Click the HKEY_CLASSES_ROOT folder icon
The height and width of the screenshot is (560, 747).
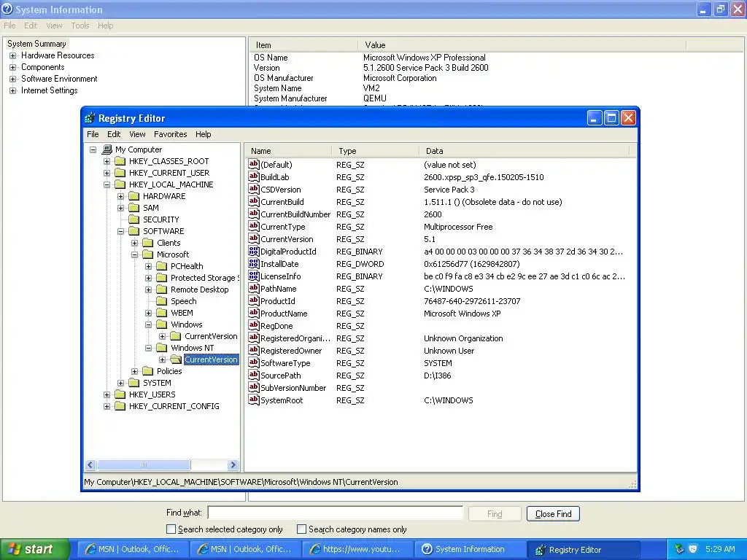120,161
